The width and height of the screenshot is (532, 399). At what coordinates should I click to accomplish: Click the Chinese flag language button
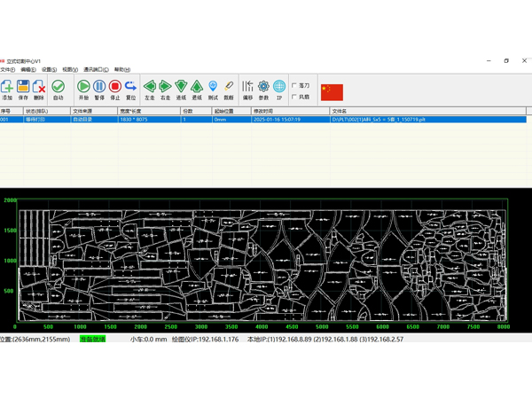point(332,91)
